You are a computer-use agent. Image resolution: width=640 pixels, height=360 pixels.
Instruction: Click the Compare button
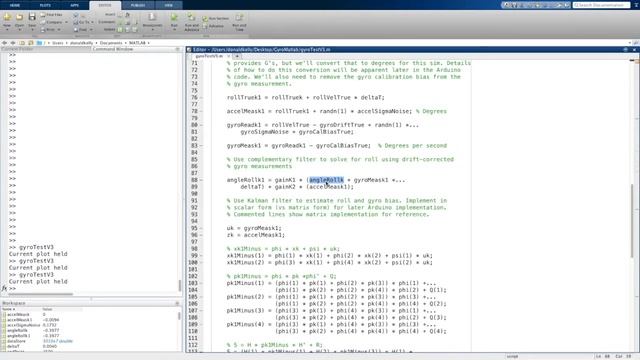(x=52, y=22)
